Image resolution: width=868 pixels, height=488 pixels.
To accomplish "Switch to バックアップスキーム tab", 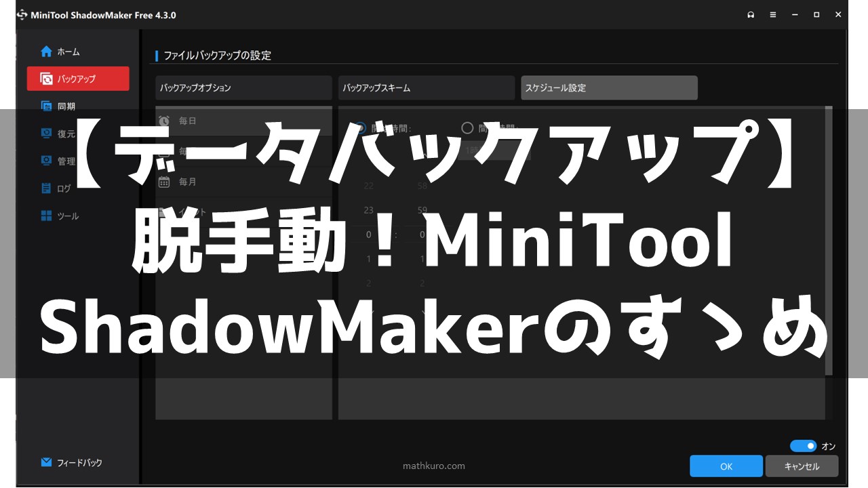I will click(x=427, y=88).
